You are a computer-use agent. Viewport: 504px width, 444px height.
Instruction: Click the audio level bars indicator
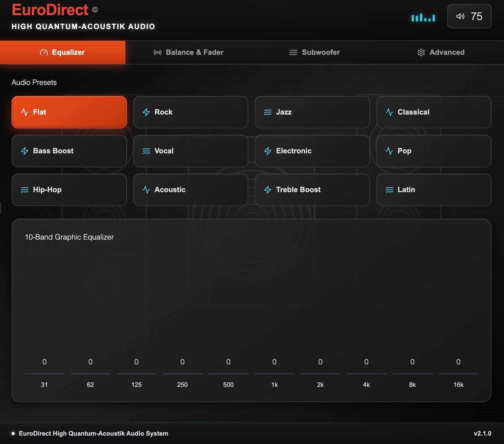[x=423, y=18]
